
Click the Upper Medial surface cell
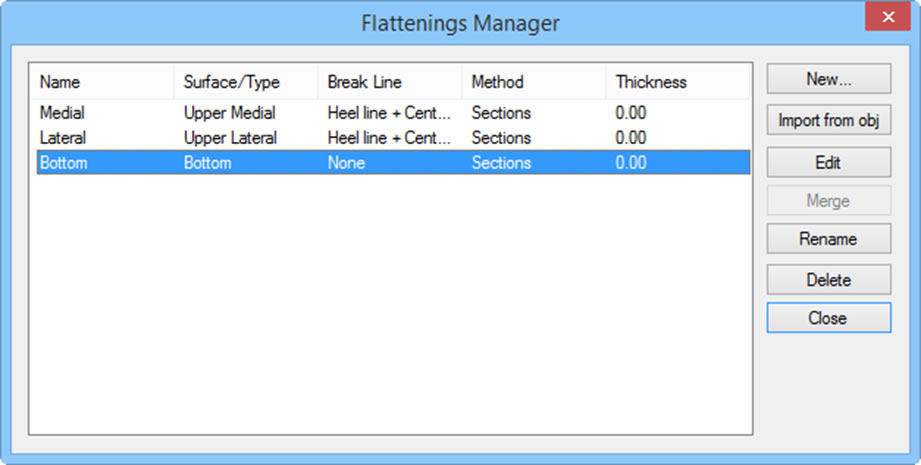pos(230,113)
